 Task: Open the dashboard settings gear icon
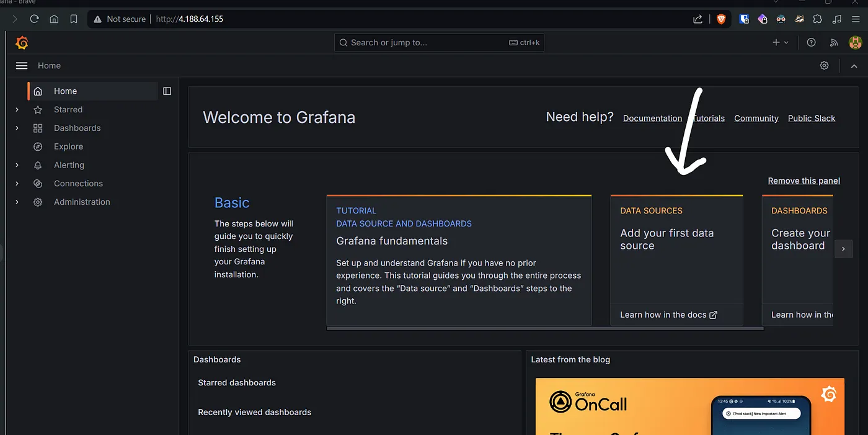[824, 65]
